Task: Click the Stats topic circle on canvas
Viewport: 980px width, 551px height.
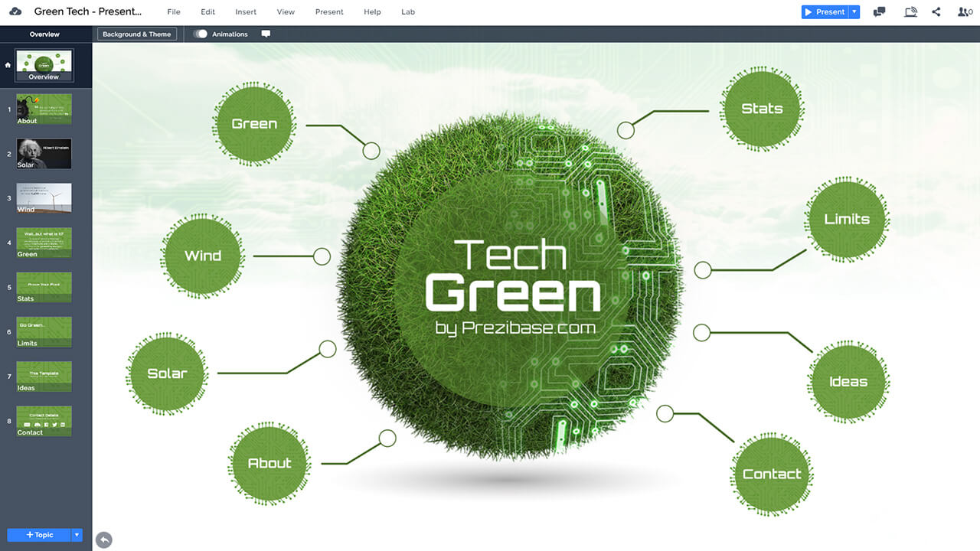Action: 762,109
